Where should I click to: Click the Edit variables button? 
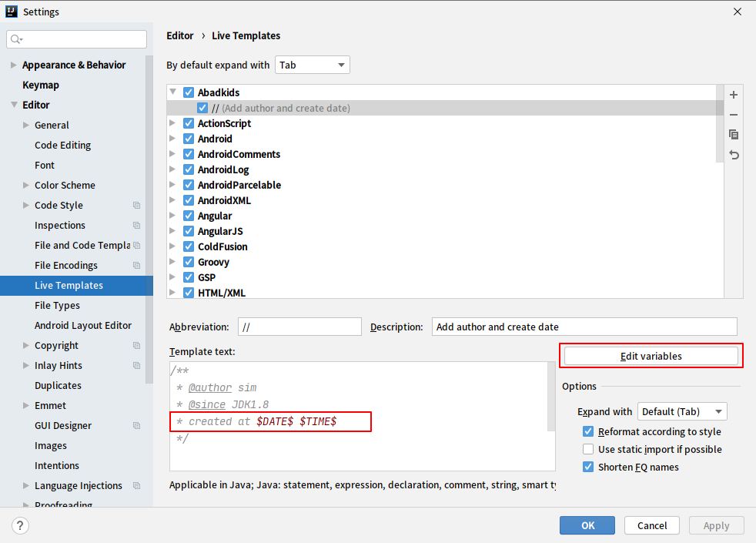click(651, 356)
